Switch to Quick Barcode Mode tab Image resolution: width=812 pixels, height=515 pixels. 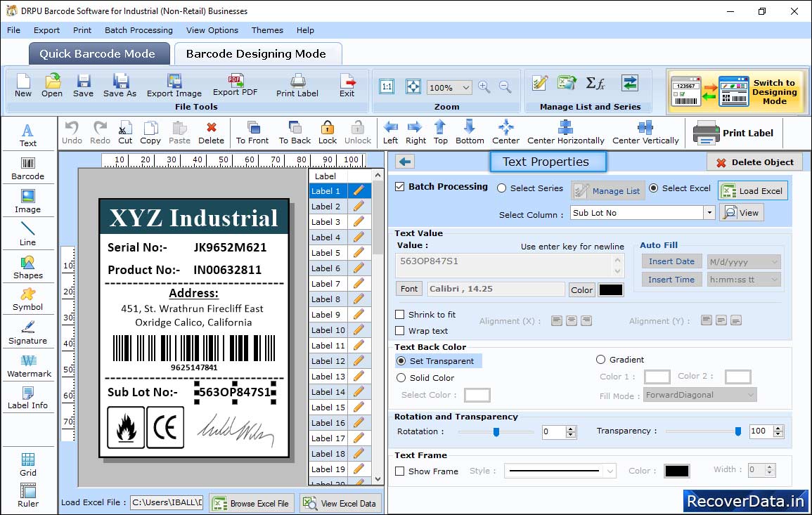[x=98, y=54]
